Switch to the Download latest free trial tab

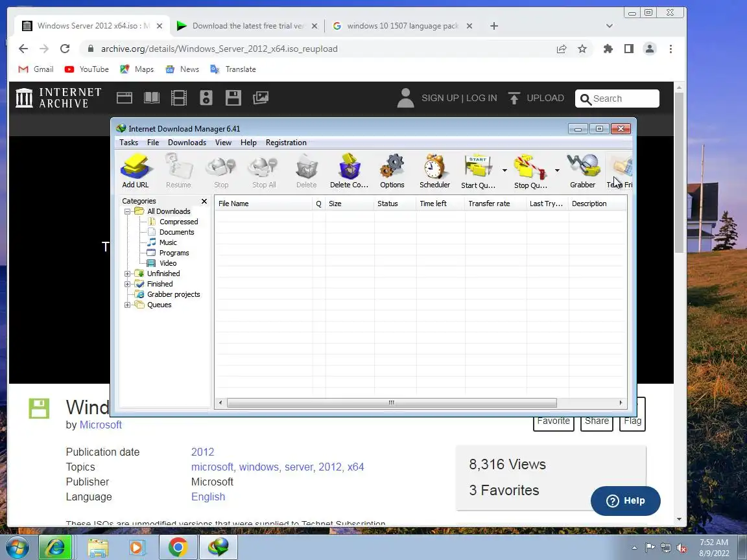[x=247, y=26]
